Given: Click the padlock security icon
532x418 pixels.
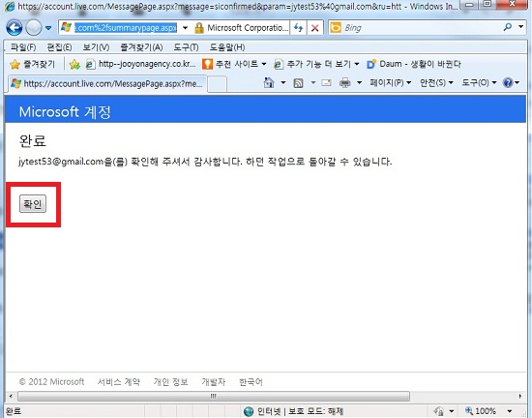Looking at the screenshot, I should pos(199,28).
